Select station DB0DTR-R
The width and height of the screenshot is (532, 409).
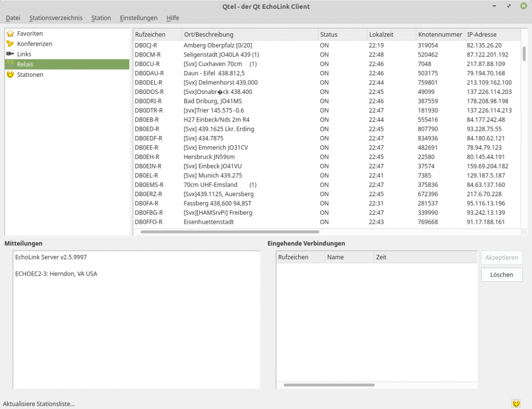tap(149, 111)
